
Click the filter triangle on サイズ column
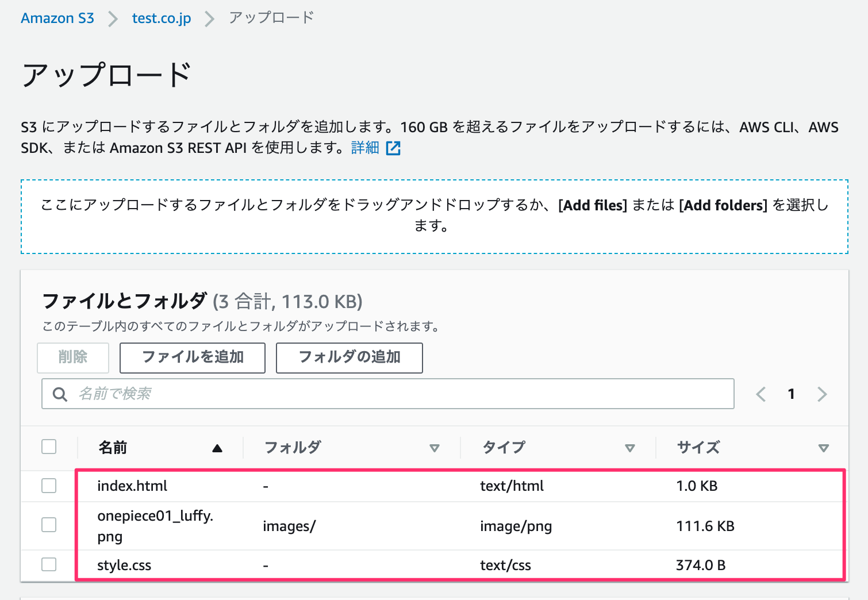824,447
